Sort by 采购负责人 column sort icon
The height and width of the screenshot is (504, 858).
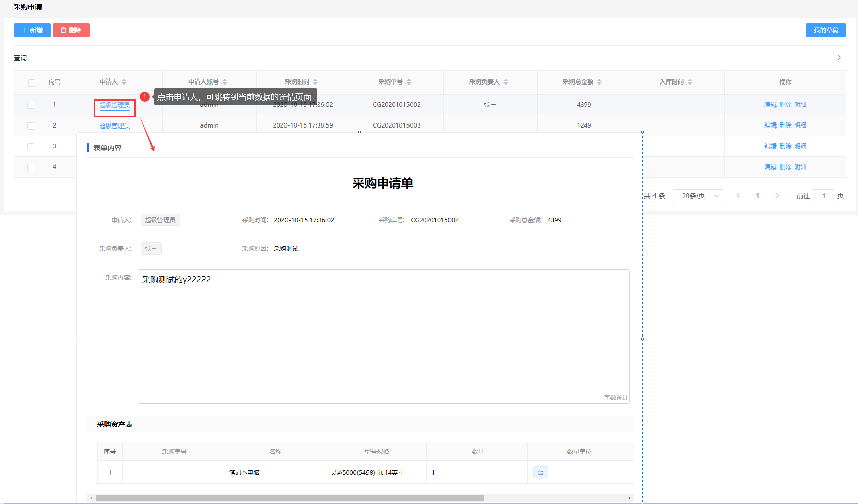click(506, 82)
